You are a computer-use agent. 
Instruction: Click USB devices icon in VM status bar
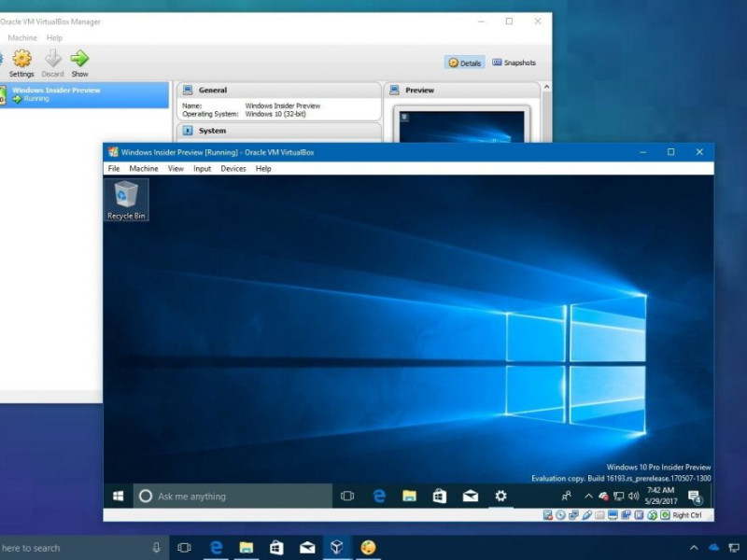coord(587,515)
